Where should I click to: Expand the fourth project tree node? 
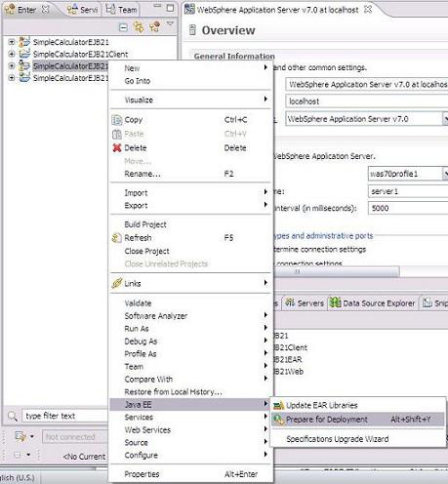coord(12,78)
